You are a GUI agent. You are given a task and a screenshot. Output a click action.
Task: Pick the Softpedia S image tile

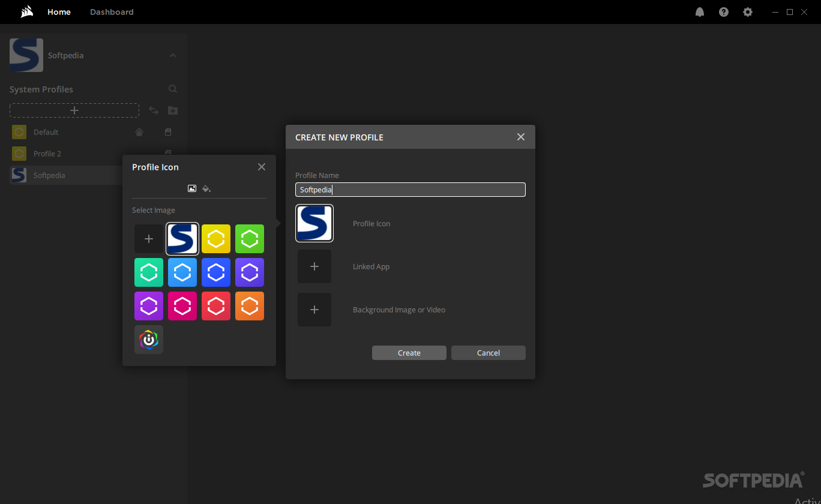point(182,239)
